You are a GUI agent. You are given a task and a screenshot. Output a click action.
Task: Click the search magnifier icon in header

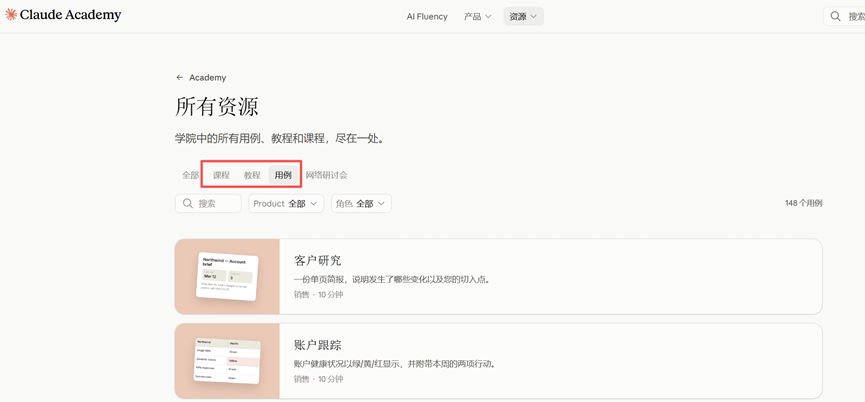(x=836, y=17)
